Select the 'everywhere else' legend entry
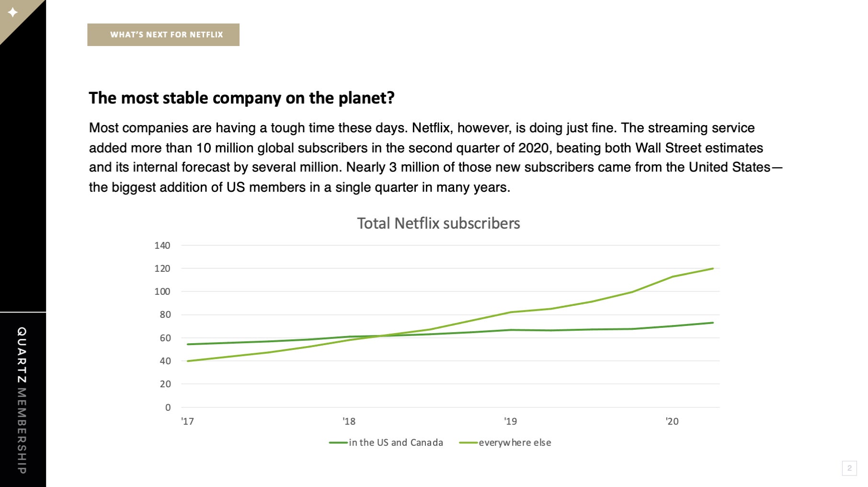The height and width of the screenshot is (487, 868). [x=505, y=442]
